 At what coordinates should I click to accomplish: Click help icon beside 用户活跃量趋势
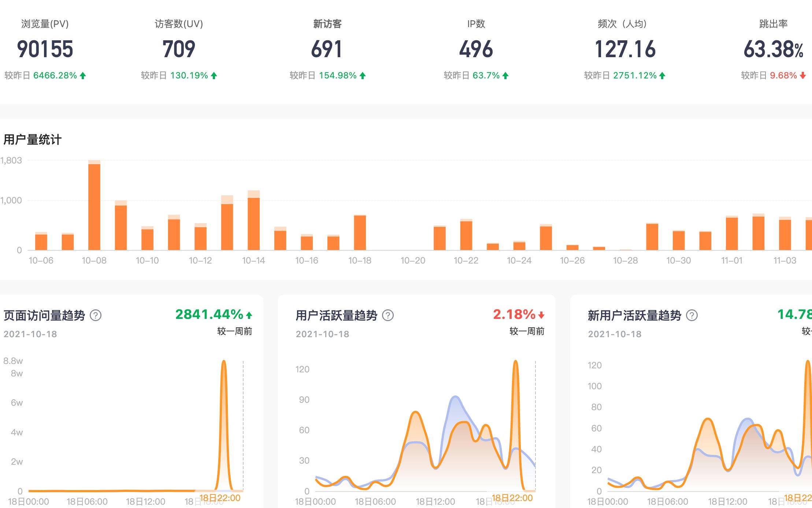388,315
